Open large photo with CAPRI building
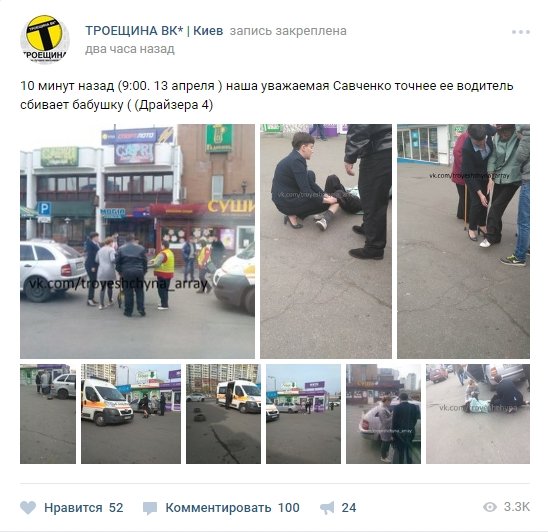Screen dimensions: 548x532 coord(137,241)
